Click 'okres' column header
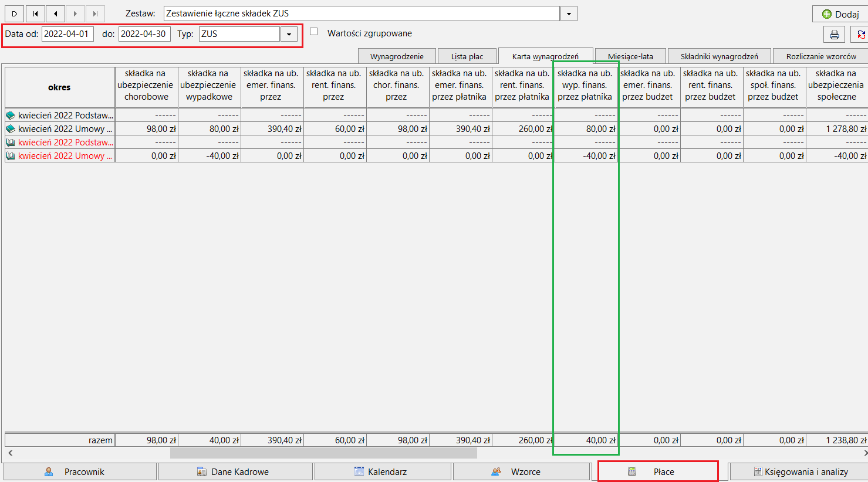This screenshot has height=482, width=868. [x=60, y=87]
